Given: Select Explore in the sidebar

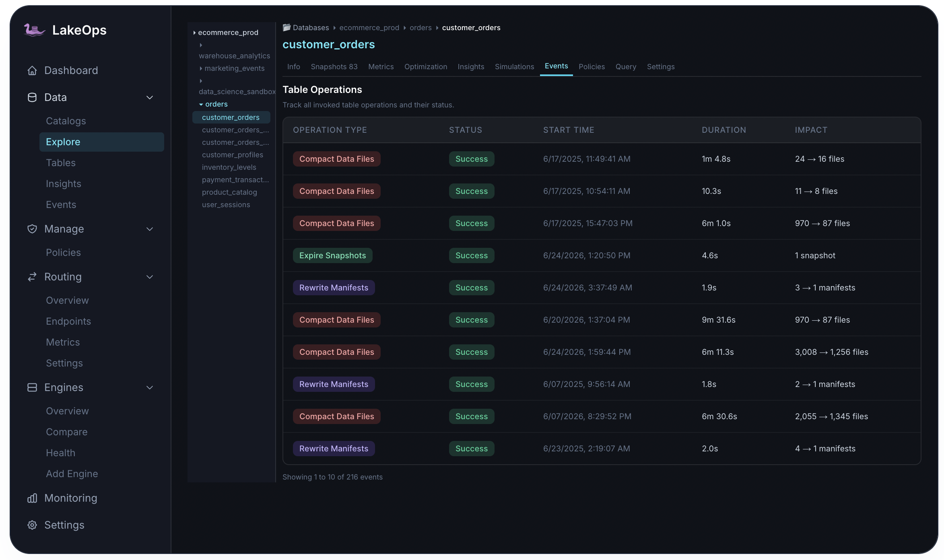Looking at the screenshot, I should point(102,142).
